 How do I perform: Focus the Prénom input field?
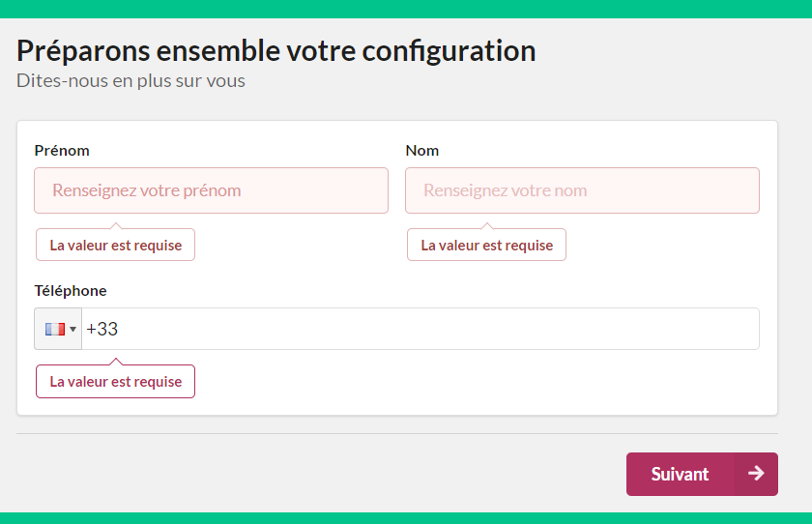click(212, 190)
